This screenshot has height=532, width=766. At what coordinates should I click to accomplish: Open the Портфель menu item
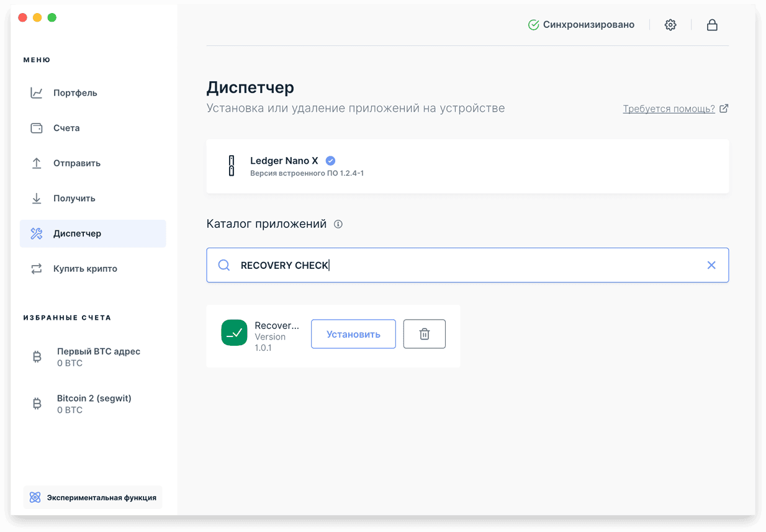92,93
